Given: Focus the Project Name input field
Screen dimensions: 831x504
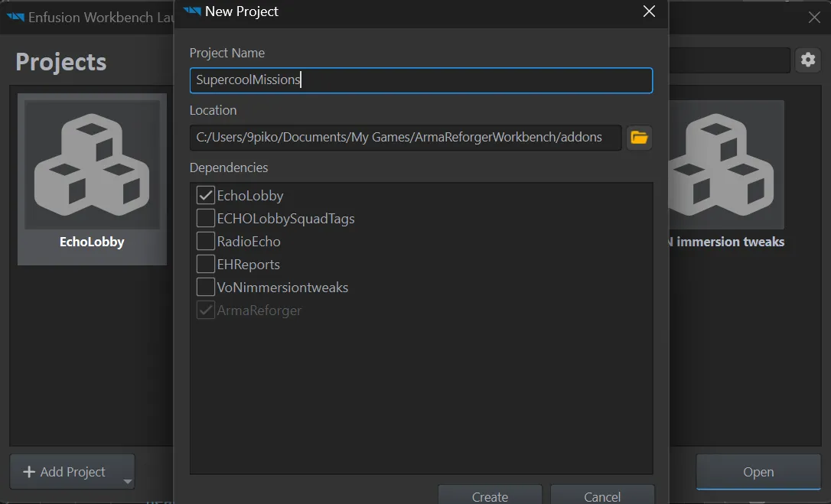Looking at the screenshot, I should click(x=422, y=80).
